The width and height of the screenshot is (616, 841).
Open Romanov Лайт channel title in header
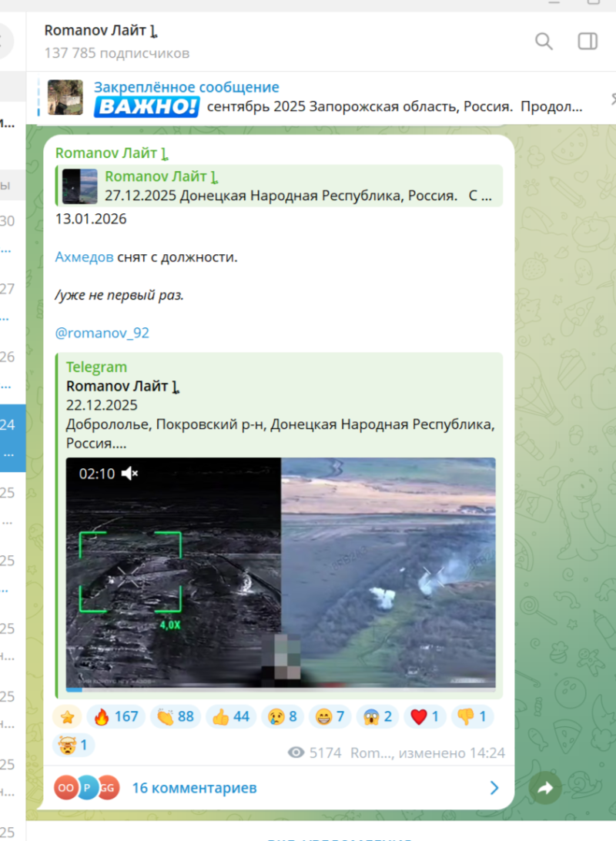[100, 32]
